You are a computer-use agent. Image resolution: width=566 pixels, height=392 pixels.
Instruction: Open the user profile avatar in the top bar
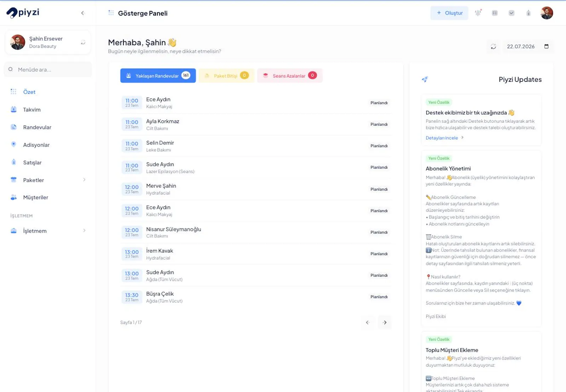pyautogui.click(x=547, y=13)
